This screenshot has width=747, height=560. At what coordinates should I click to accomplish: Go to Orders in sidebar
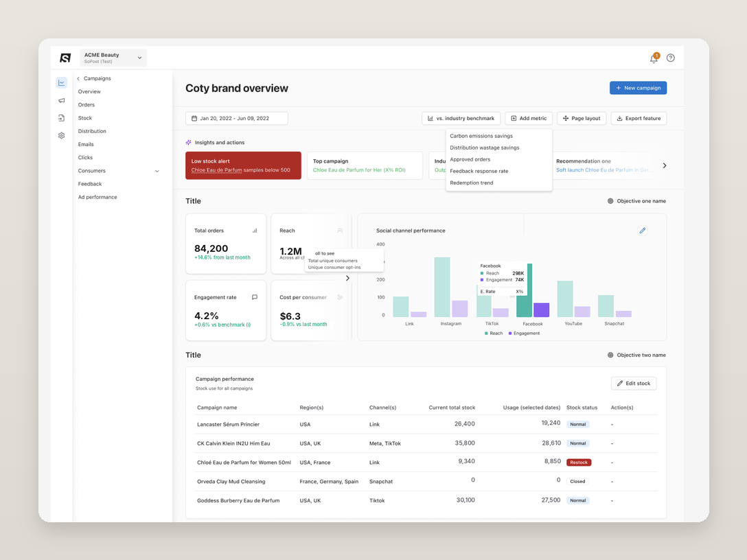87,105
